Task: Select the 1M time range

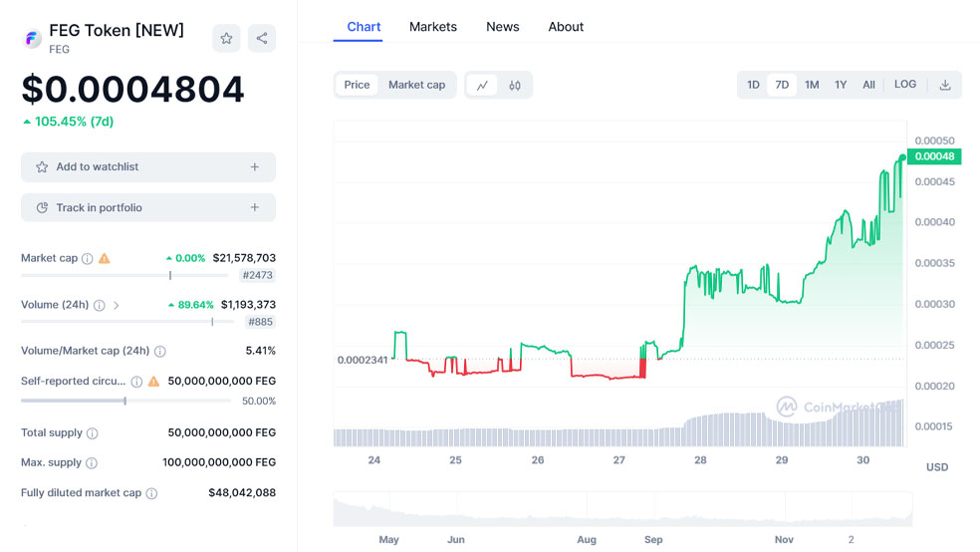Action: coord(812,86)
